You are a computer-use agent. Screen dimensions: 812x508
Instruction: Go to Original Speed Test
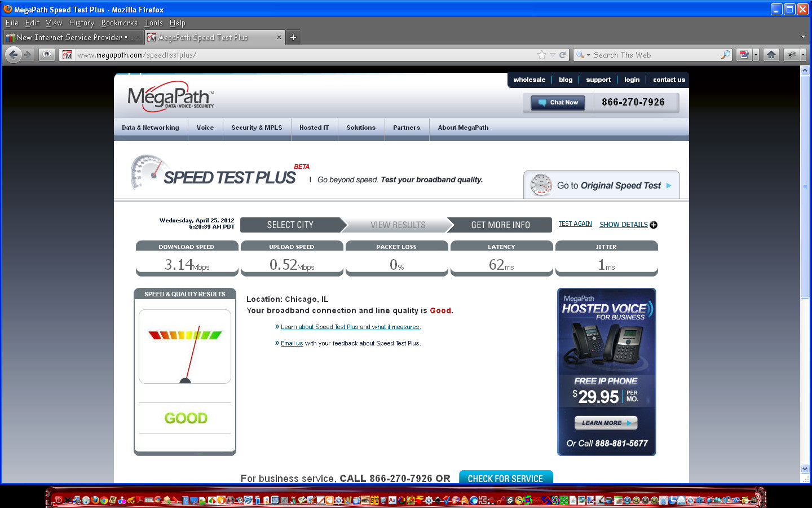tap(601, 185)
